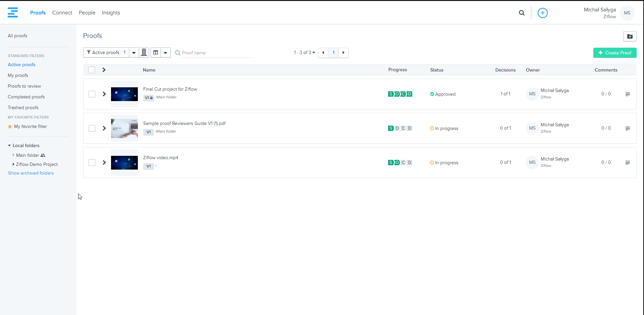Tick the select-all checkbox in header
644x315 pixels.
tap(92, 70)
